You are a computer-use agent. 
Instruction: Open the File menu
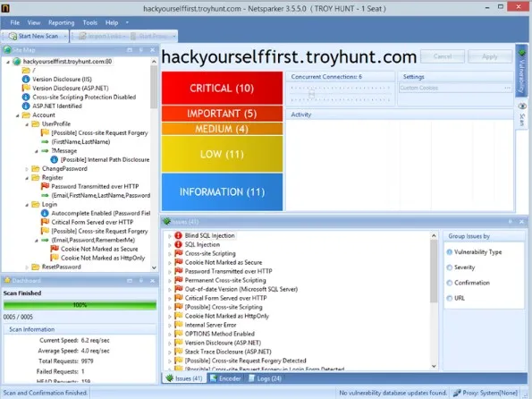click(x=15, y=22)
